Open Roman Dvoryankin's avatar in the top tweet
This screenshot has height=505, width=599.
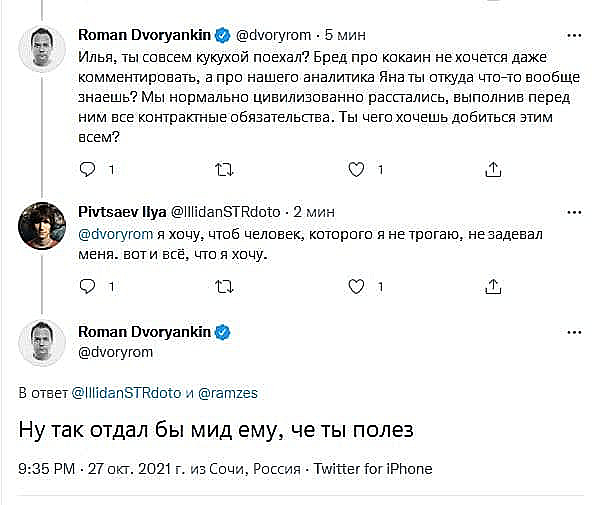[42, 49]
